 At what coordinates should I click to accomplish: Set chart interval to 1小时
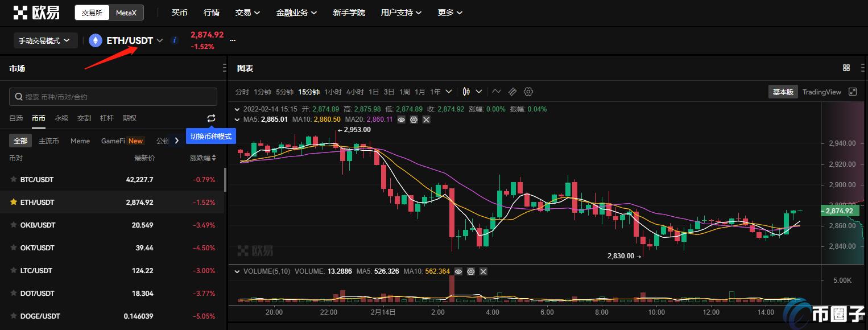tap(333, 92)
